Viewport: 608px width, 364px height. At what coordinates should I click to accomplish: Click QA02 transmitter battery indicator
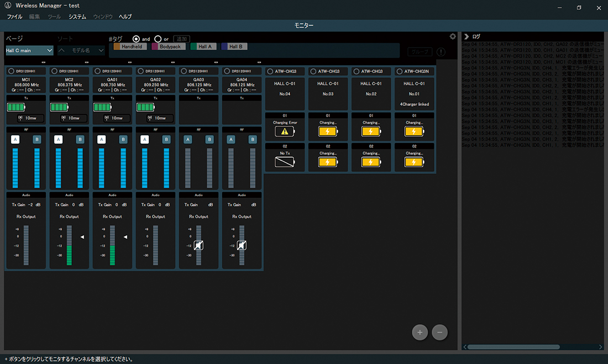(x=145, y=107)
